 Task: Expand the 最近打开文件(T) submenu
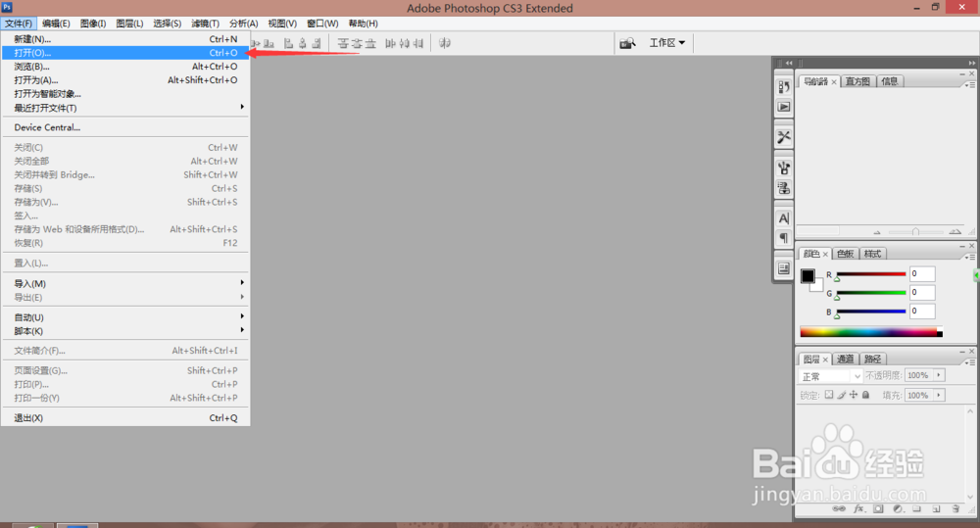point(125,108)
